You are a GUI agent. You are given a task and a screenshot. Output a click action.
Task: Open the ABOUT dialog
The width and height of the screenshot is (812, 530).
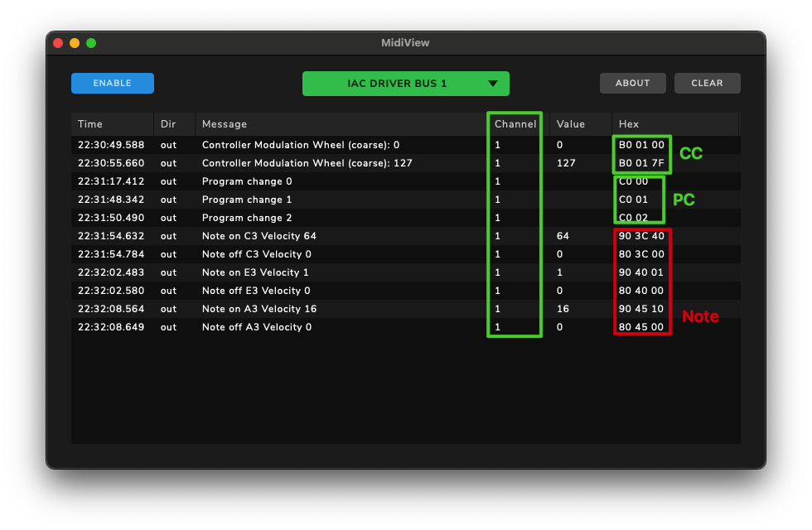pos(632,83)
